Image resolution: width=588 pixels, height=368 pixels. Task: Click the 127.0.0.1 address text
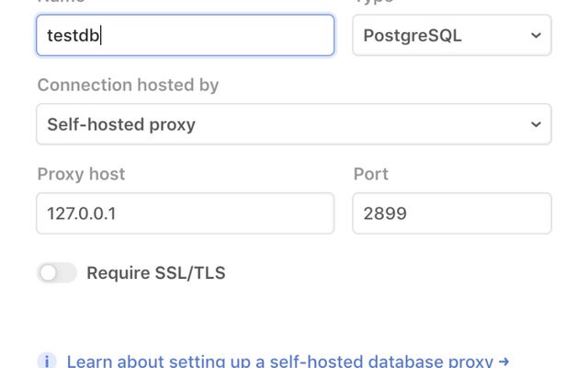(x=82, y=213)
